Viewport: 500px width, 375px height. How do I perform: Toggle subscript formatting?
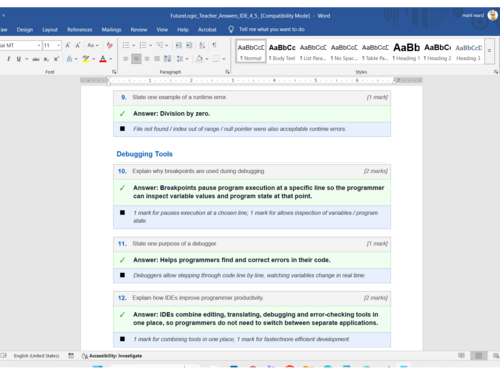46,59
